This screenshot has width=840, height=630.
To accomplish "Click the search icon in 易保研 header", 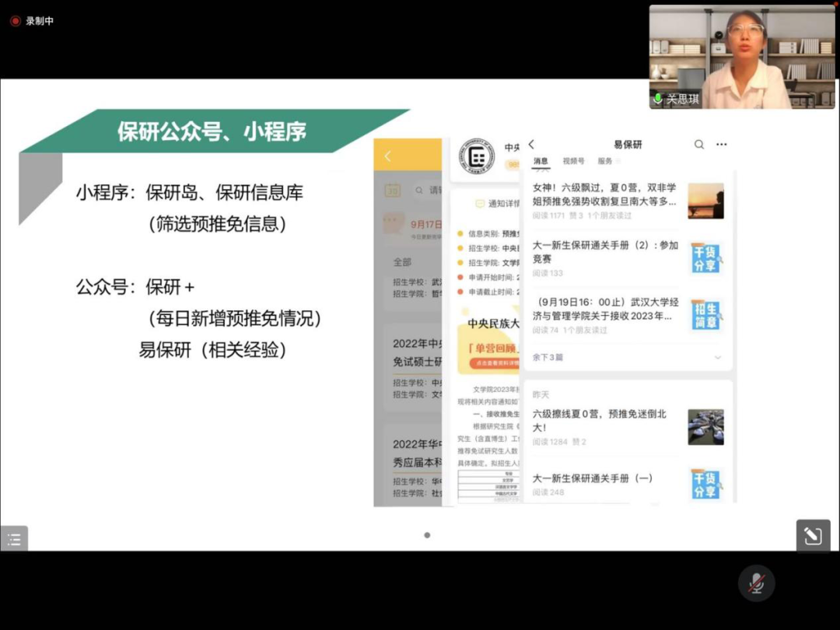I will click(x=699, y=145).
